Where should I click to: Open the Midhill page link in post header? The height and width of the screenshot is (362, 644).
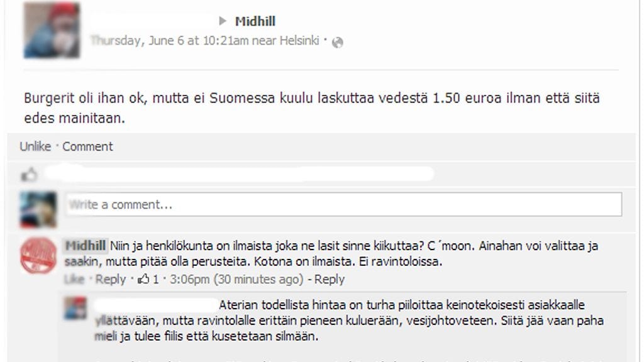255,21
